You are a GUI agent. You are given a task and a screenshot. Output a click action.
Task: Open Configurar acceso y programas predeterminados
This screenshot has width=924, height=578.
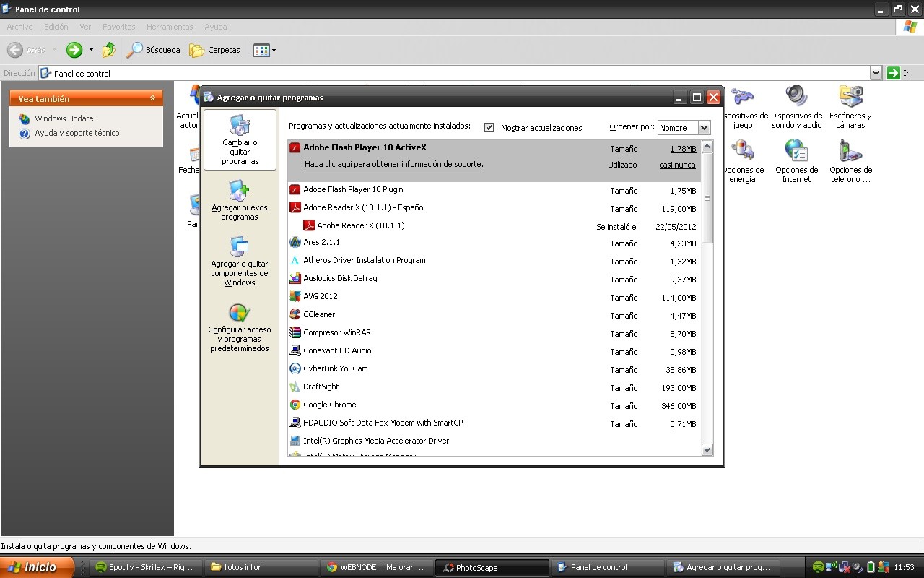pyautogui.click(x=240, y=327)
